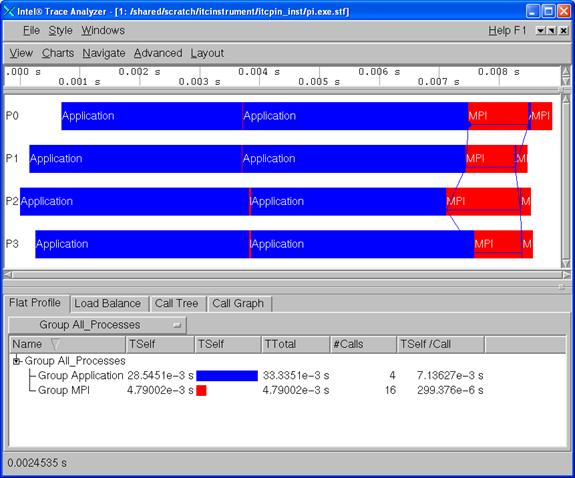Click the time scale up arrow
The height and width of the screenshot is (478, 575).
coord(566,71)
